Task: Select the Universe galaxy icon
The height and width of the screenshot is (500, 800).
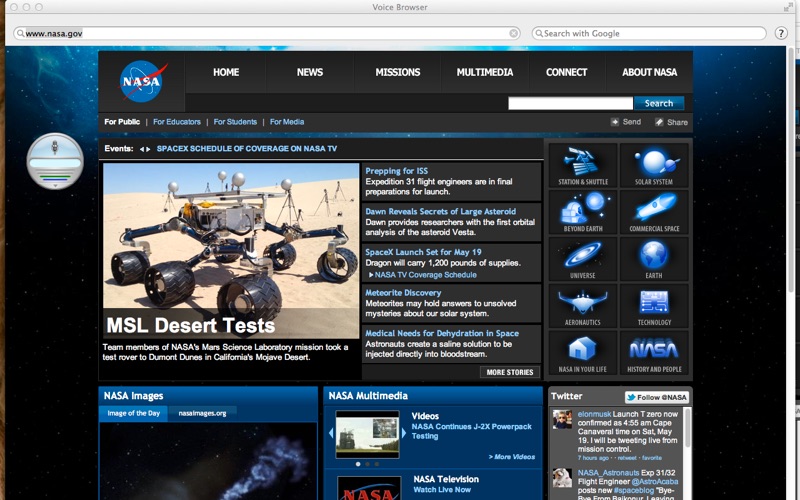Action: 583,259
